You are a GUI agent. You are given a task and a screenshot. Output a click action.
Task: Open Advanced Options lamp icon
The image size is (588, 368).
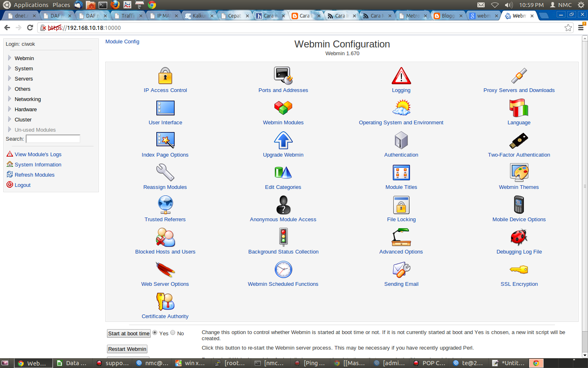pos(401,237)
